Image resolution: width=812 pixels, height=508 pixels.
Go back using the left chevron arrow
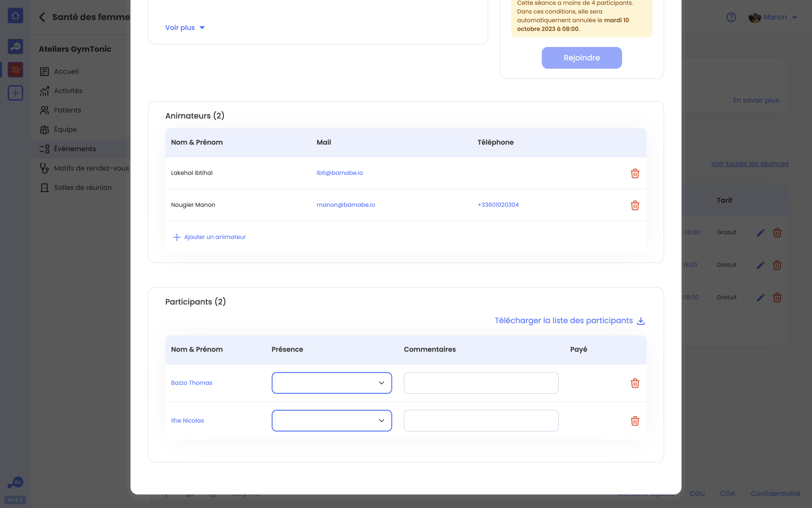point(42,17)
